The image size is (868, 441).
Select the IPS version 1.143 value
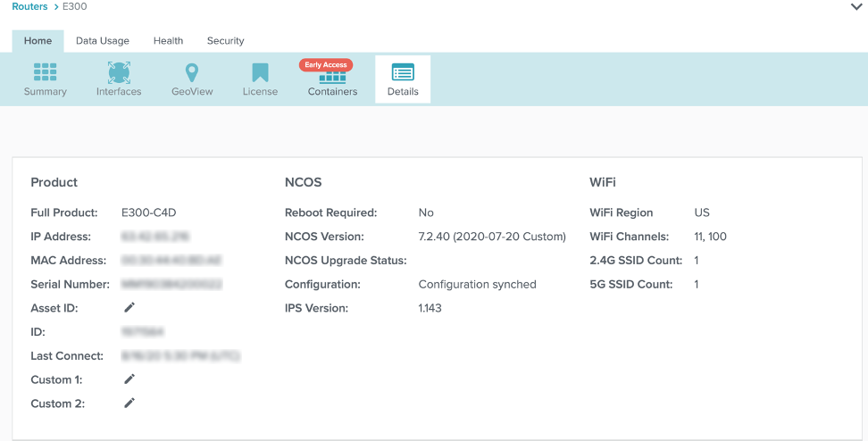pyautogui.click(x=430, y=308)
